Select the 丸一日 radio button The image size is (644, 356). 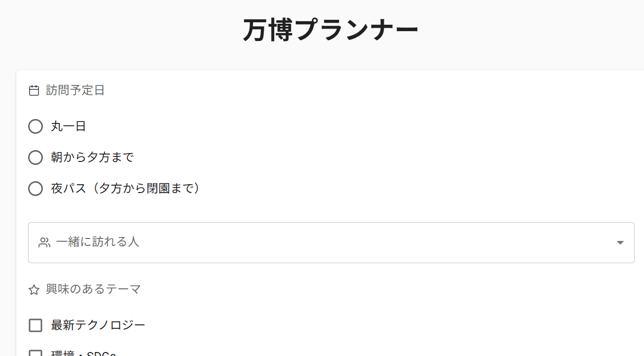(35, 126)
